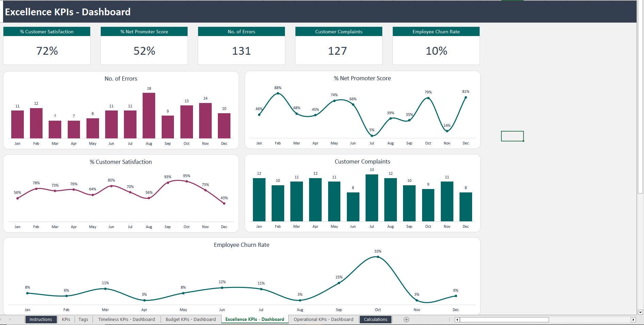
Task: Open the Calculations sheet tab
Action: 375,319
